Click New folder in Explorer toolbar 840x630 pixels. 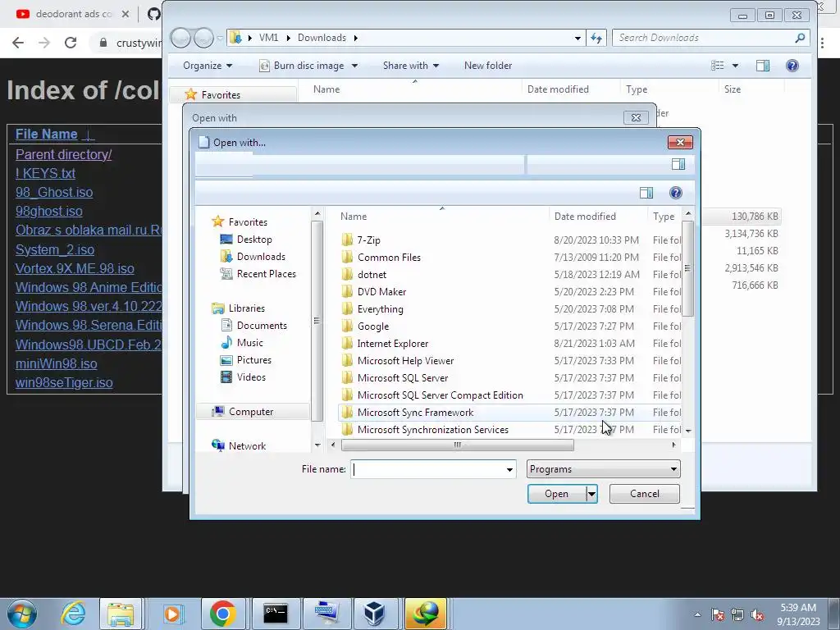(x=488, y=66)
